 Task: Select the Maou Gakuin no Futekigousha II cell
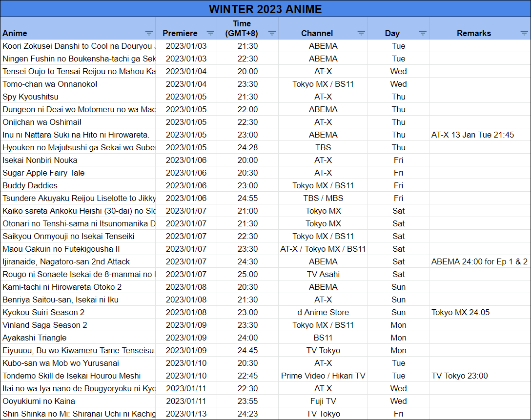pyautogui.click(x=78, y=249)
